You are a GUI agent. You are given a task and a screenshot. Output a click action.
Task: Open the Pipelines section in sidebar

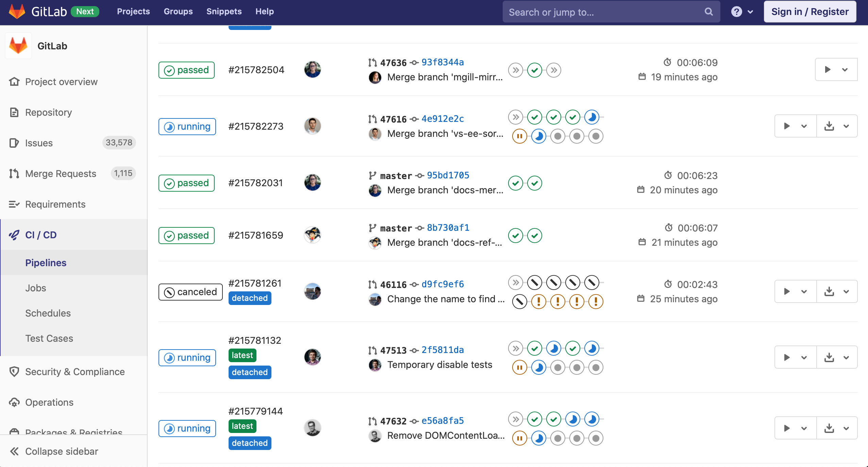click(45, 262)
